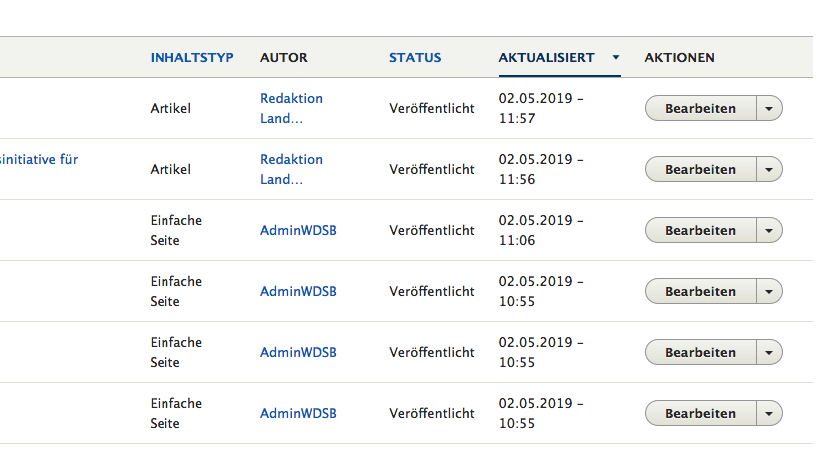The image size is (816, 456).
Task: Open the title link ending in "initiative für"
Action: tap(40, 159)
